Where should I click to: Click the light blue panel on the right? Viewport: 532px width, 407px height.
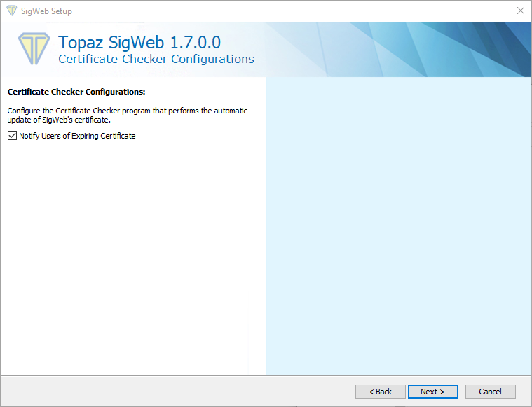398,224
